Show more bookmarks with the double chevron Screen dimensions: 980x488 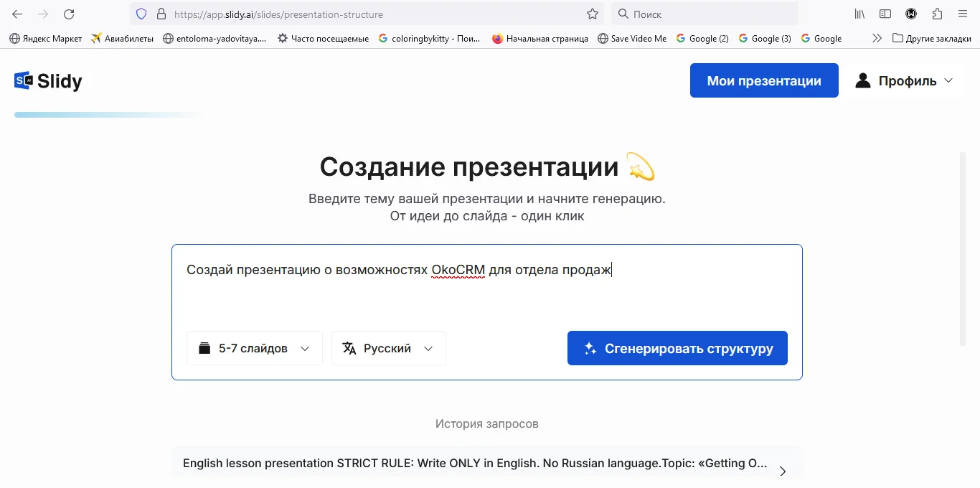pos(877,38)
